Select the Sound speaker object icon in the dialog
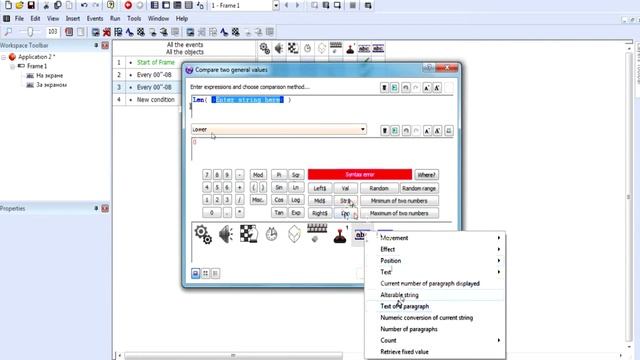This screenshot has height=360, width=640. click(226, 235)
